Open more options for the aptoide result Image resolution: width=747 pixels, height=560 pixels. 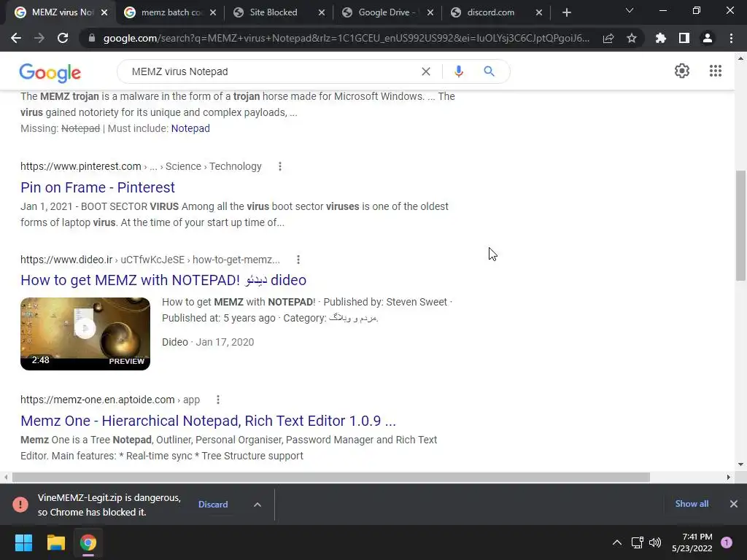click(x=218, y=400)
